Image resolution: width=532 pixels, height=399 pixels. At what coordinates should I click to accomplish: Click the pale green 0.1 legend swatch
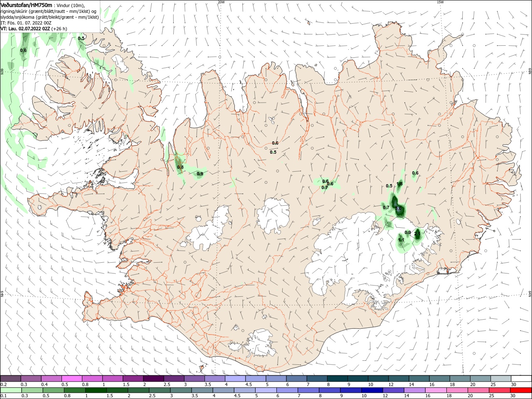[x=10, y=390]
